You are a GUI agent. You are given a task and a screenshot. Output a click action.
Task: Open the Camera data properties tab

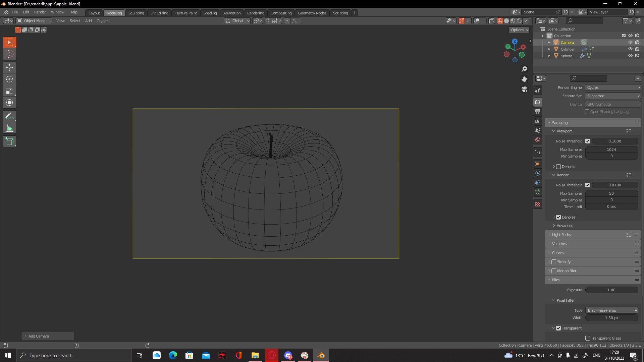point(538,192)
